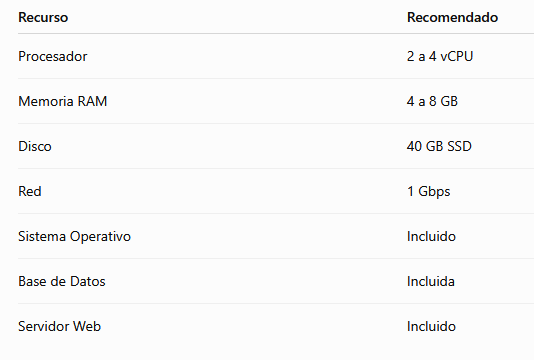The height and width of the screenshot is (360, 534).
Task: Click the word Operativo in Sistema Operativo
Action: click(x=100, y=236)
